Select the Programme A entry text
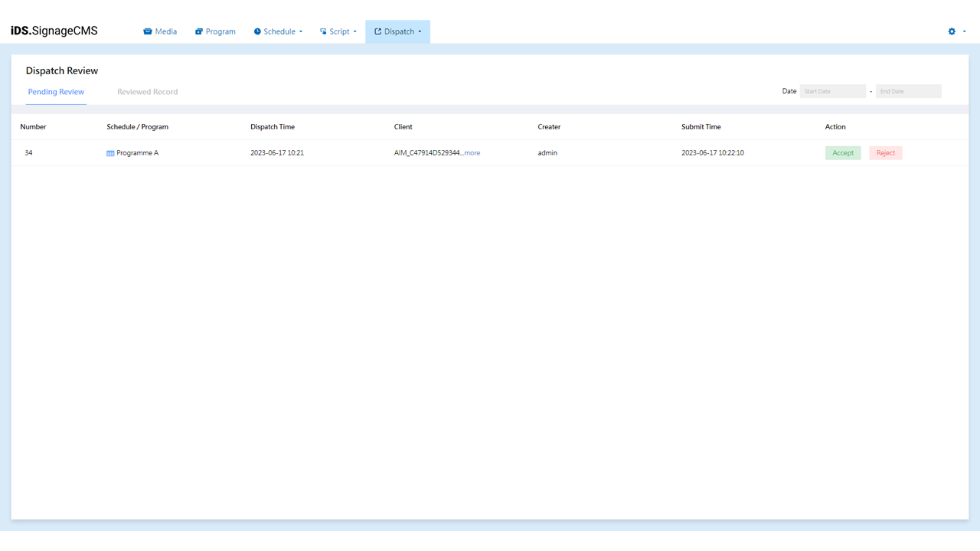The image size is (980, 551). click(138, 153)
